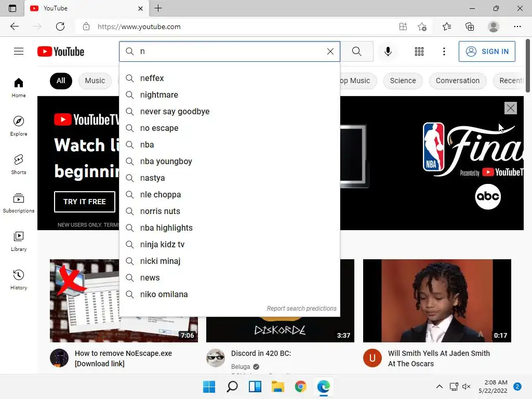Choose the 'nastya' suggestion
Viewport: 532px width, 399px height.
(229, 178)
